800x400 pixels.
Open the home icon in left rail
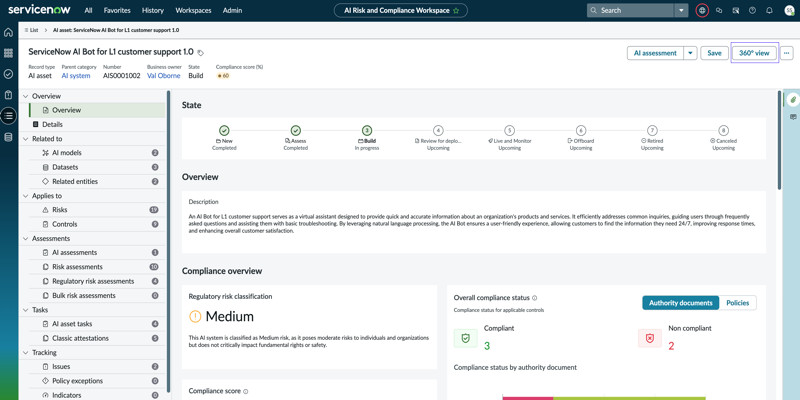point(8,32)
